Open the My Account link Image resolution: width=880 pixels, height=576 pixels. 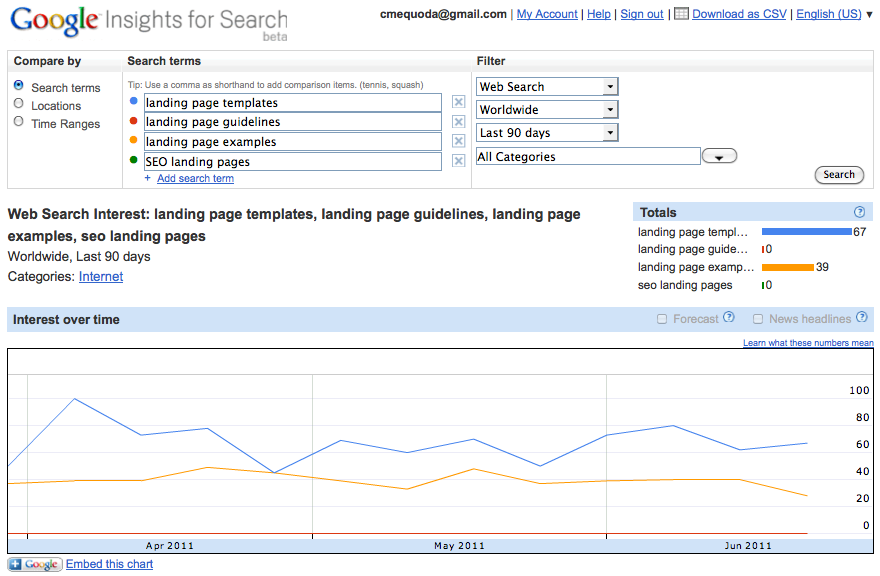click(x=547, y=14)
